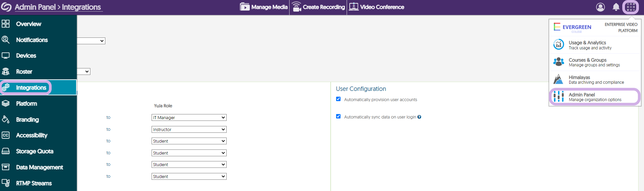Click the help icon beside sync data
The width and height of the screenshot is (644, 191).
click(x=419, y=117)
